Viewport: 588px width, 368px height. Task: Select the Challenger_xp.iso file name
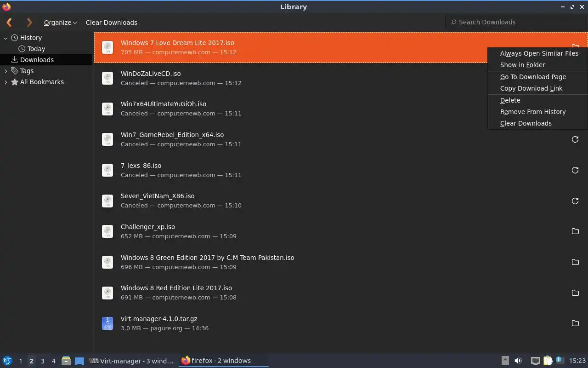point(148,227)
